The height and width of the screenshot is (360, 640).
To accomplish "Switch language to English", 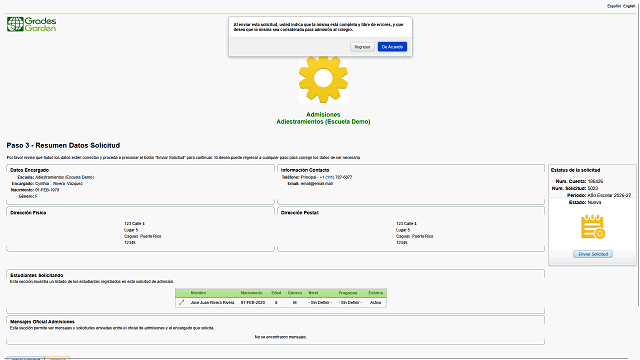I will (x=629, y=6).
